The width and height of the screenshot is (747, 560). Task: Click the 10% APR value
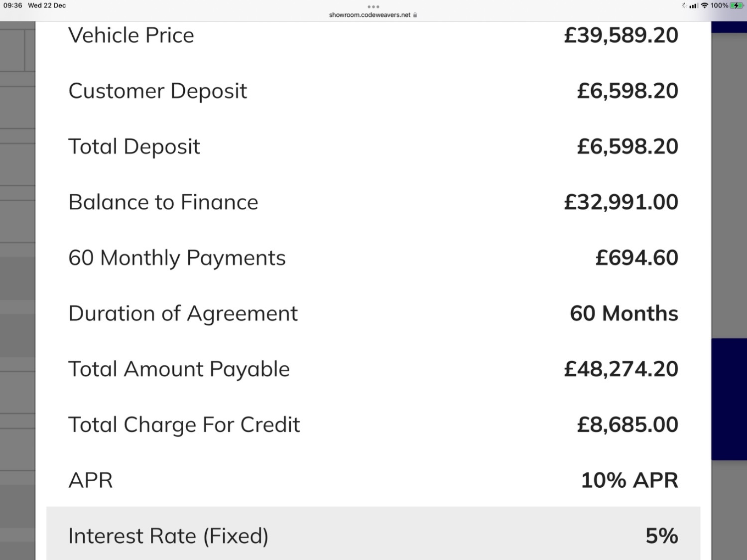(629, 481)
